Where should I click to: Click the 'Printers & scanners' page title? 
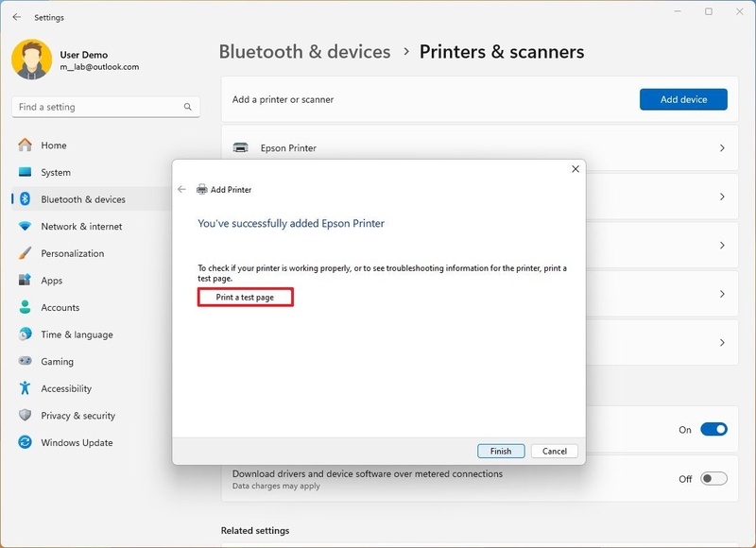502,52
